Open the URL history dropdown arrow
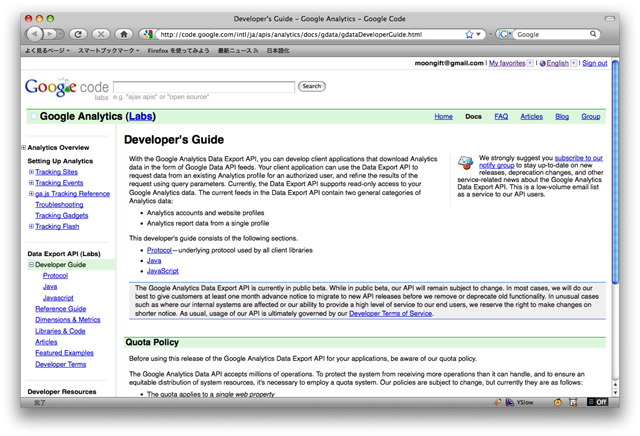This screenshot has height=436, width=640. (x=478, y=35)
